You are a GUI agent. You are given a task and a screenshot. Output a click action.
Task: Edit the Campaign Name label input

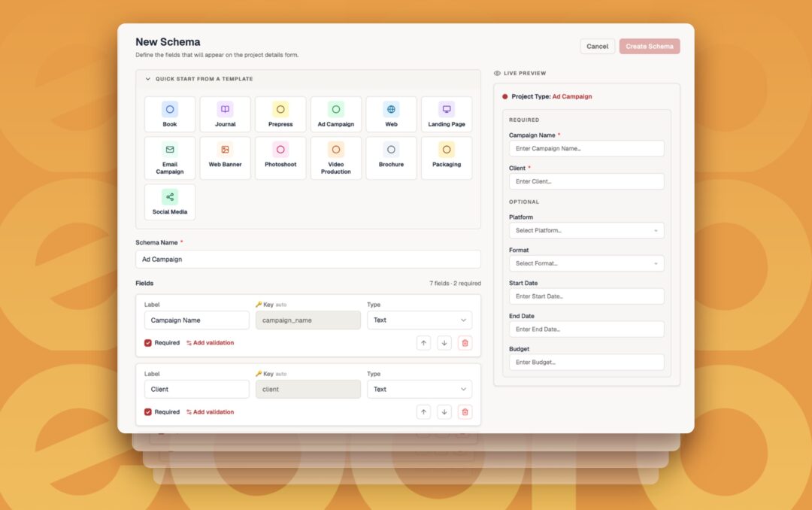pyautogui.click(x=197, y=320)
